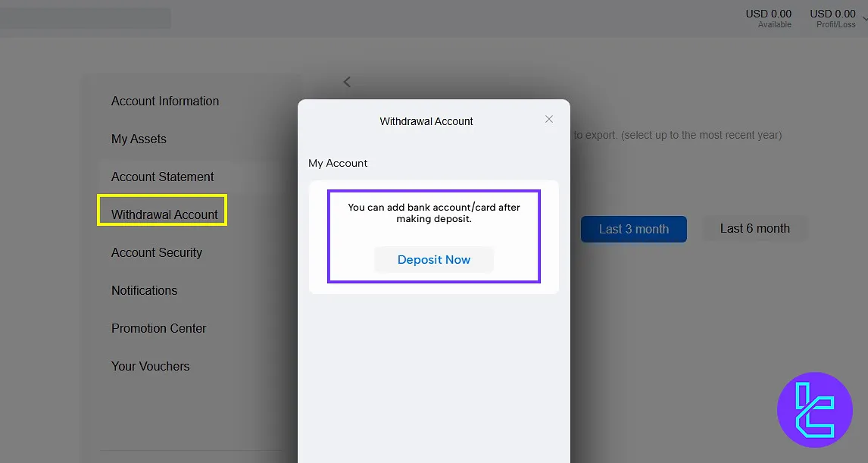Close the Withdrawal Account dialog
The width and height of the screenshot is (868, 463).
(x=549, y=119)
